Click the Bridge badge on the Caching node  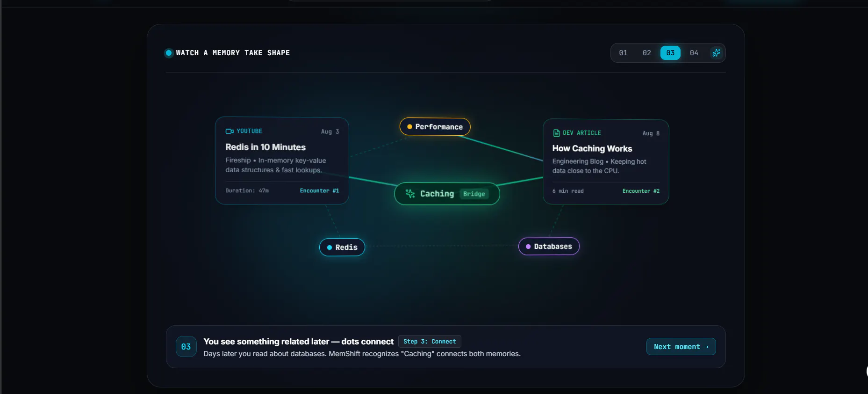(x=474, y=194)
